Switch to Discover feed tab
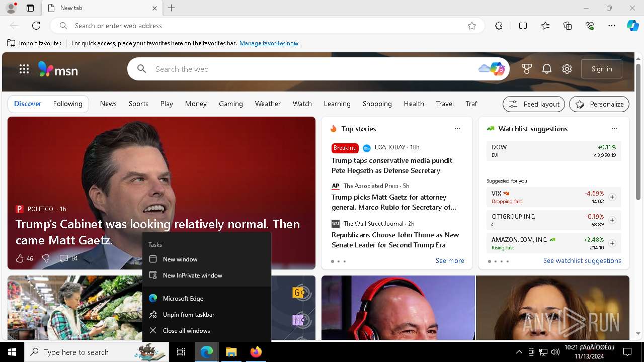Screen dimensions: 644x362 28,104
